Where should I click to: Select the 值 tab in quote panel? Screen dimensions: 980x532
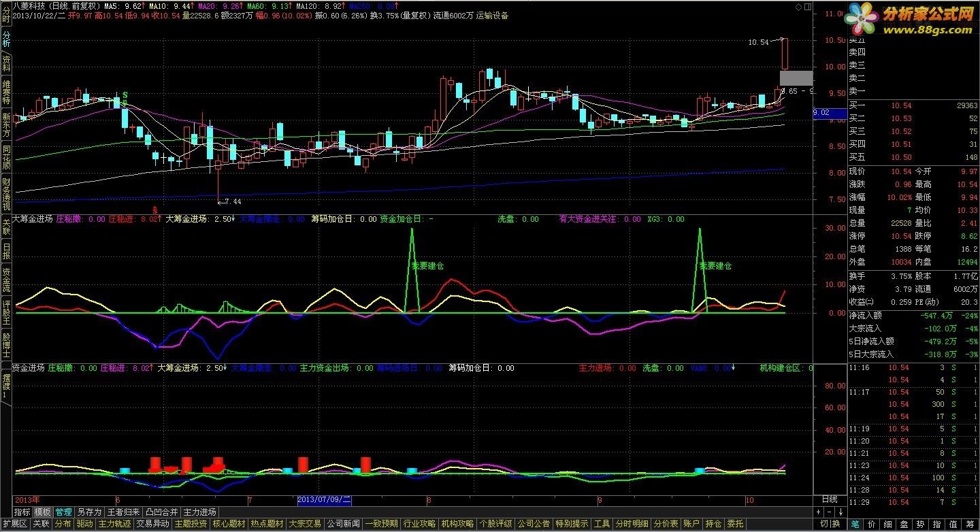tap(953, 524)
